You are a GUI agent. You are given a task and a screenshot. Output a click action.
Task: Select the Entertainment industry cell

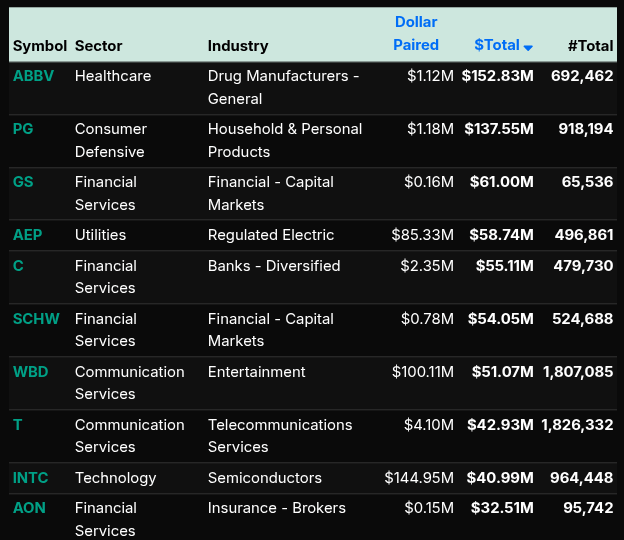coord(256,372)
